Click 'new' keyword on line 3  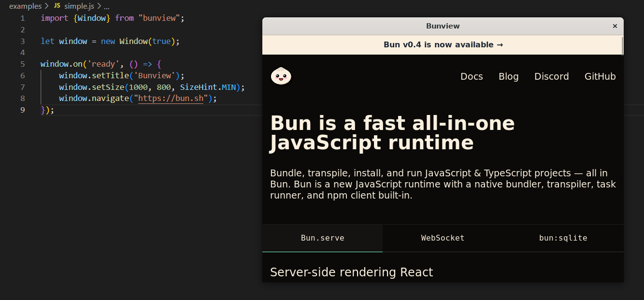[108, 42]
